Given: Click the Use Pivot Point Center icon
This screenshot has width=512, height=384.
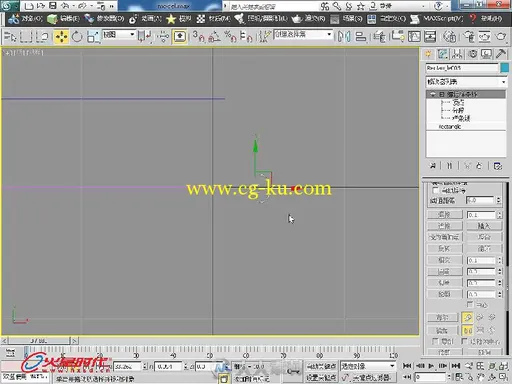Looking at the screenshot, I should tap(144, 36).
